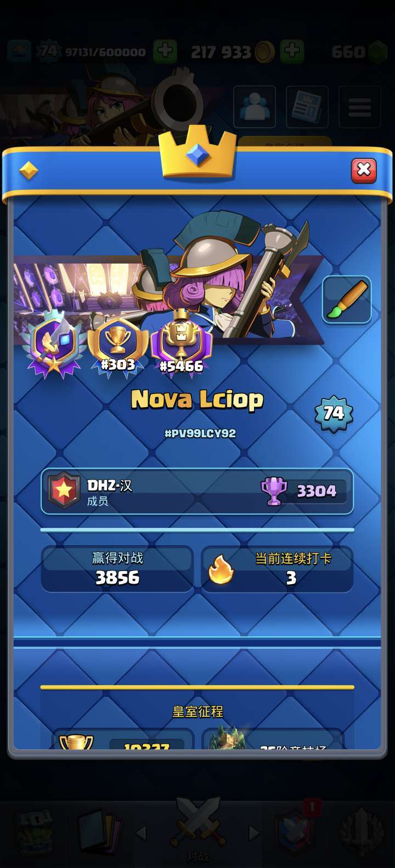Screen dimensions: 395x868
Task: Tap the purple trophy 3304 counter
Action: [303, 490]
